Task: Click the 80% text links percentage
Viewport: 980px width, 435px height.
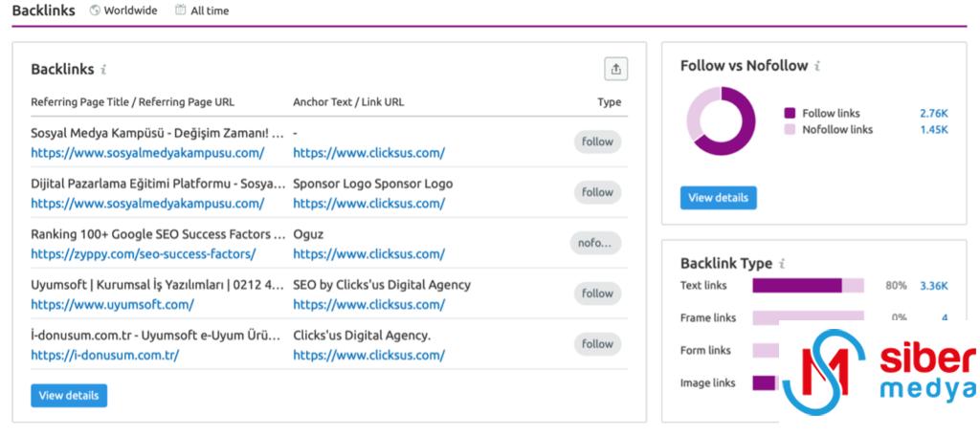Action: pos(896,286)
